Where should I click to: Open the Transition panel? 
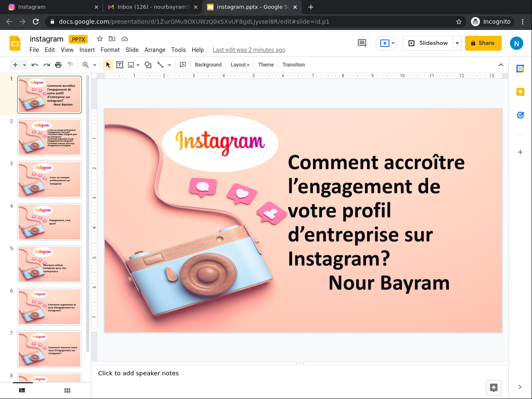[x=294, y=65]
